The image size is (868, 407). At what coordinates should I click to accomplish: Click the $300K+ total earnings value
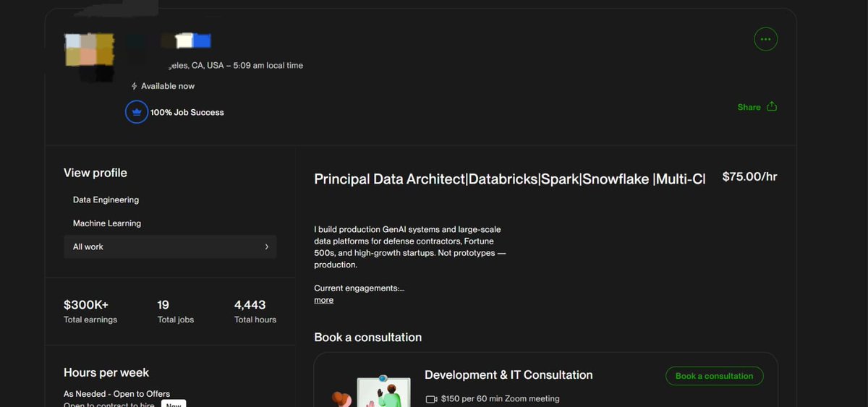[x=86, y=305]
